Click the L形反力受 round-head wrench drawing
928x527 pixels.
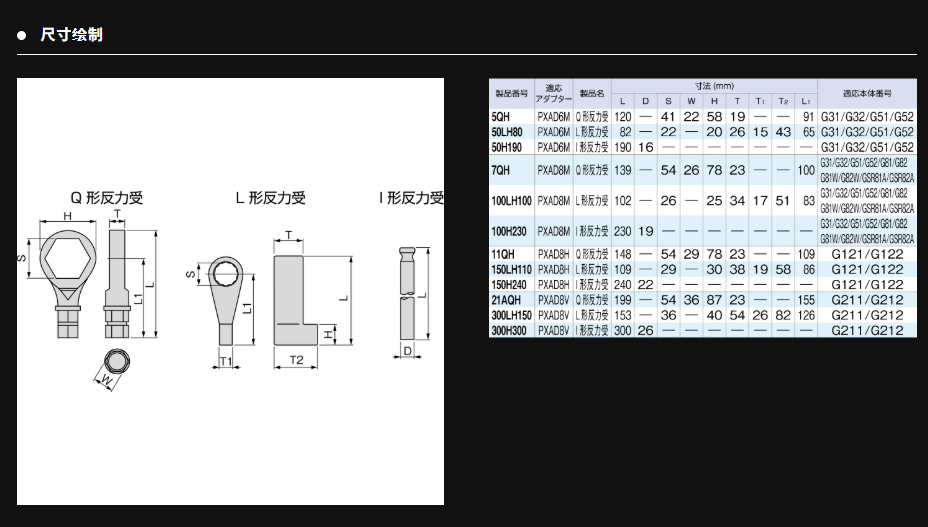[226, 290]
